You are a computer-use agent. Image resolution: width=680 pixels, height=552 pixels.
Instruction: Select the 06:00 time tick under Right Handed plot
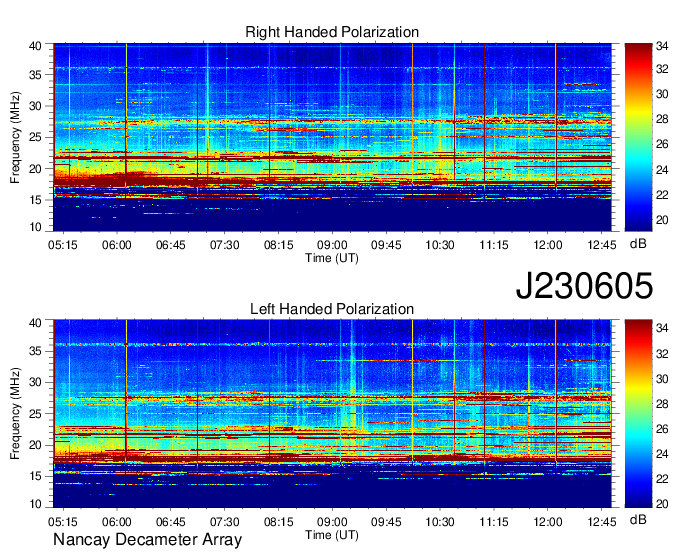(x=117, y=245)
